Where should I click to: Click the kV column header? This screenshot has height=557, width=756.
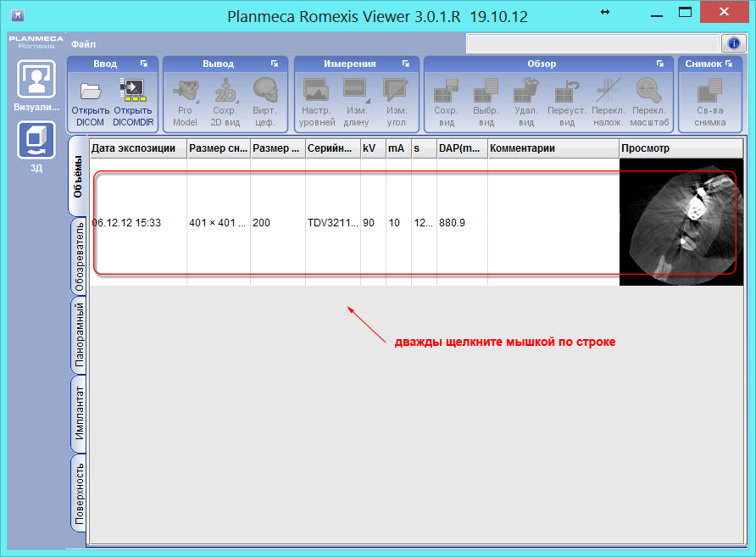373,148
